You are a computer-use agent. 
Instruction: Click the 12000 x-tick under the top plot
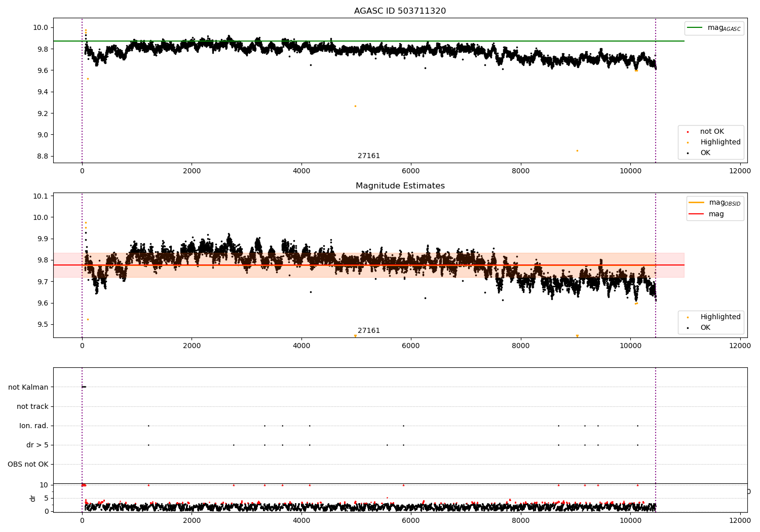pos(740,171)
